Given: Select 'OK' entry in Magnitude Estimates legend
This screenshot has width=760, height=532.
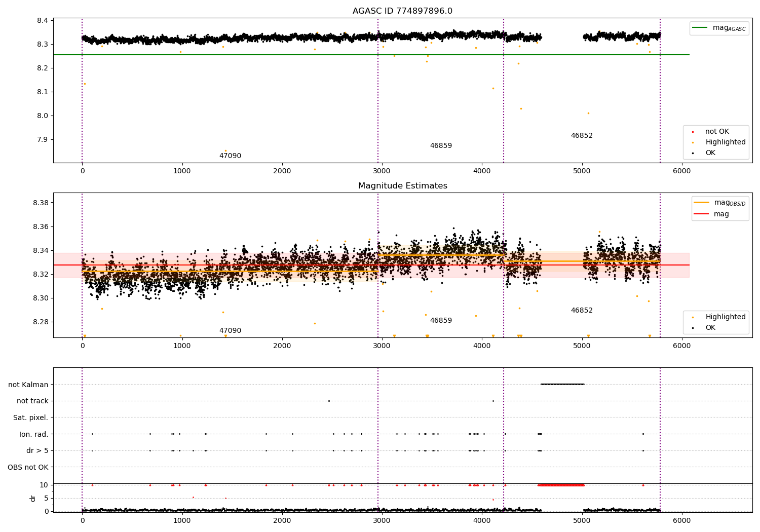Looking at the screenshot, I should click(x=710, y=328).
